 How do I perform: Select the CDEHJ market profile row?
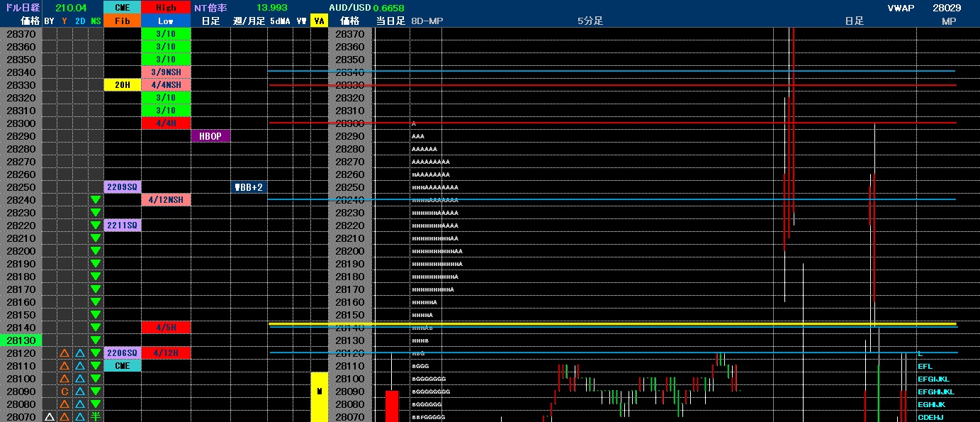pos(930,417)
